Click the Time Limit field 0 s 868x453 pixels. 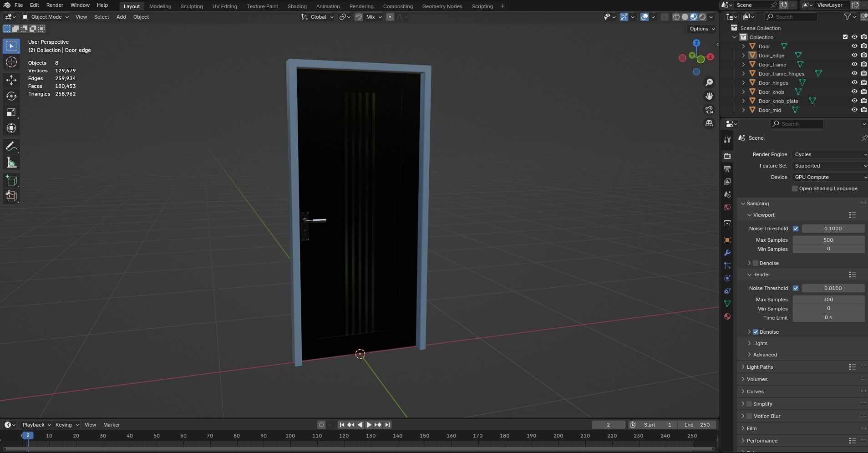tap(828, 318)
